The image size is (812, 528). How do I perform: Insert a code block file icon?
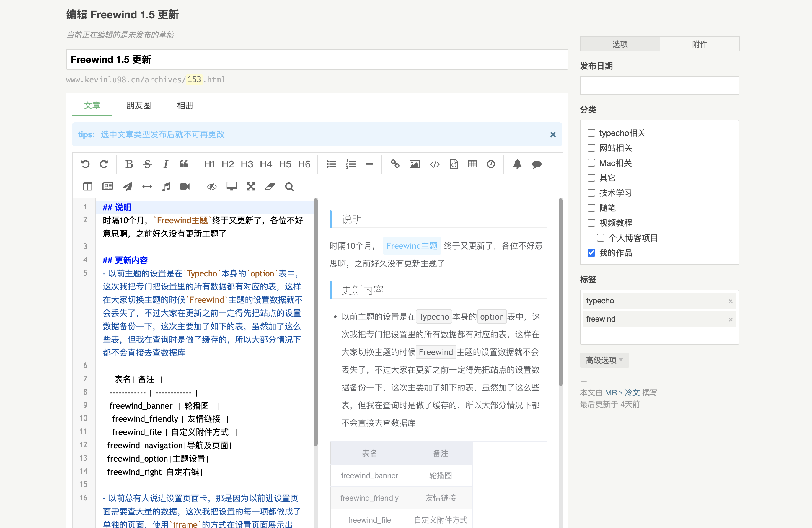454,164
